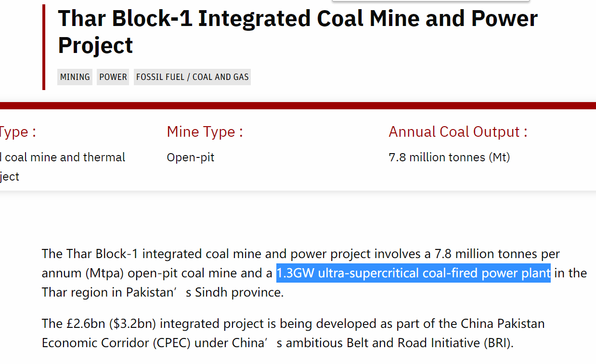
Task: Click the coal mine and thermal text
Action: (63, 157)
